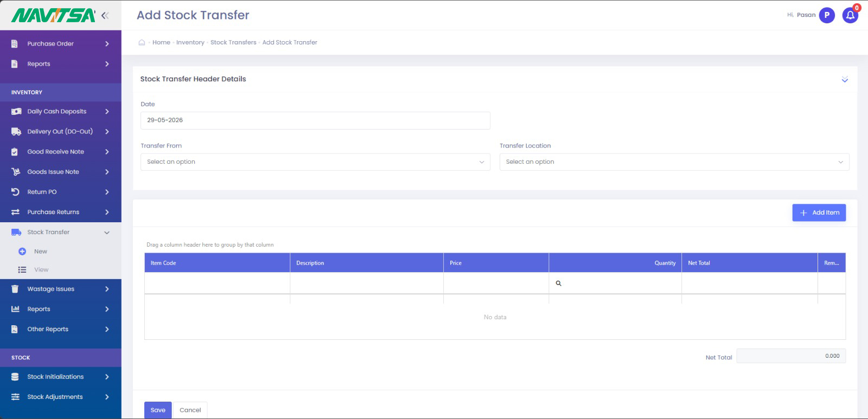Expand the Daily Cash Deposits chevron

point(107,112)
